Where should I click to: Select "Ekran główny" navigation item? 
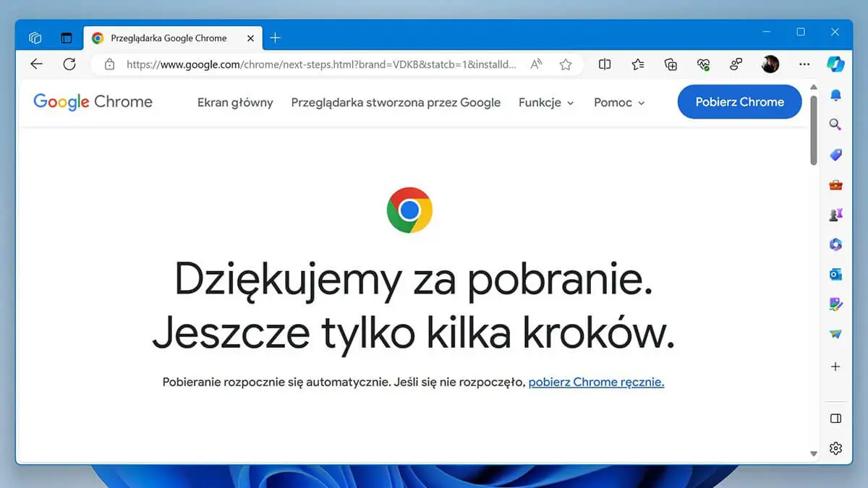tap(235, 102)
